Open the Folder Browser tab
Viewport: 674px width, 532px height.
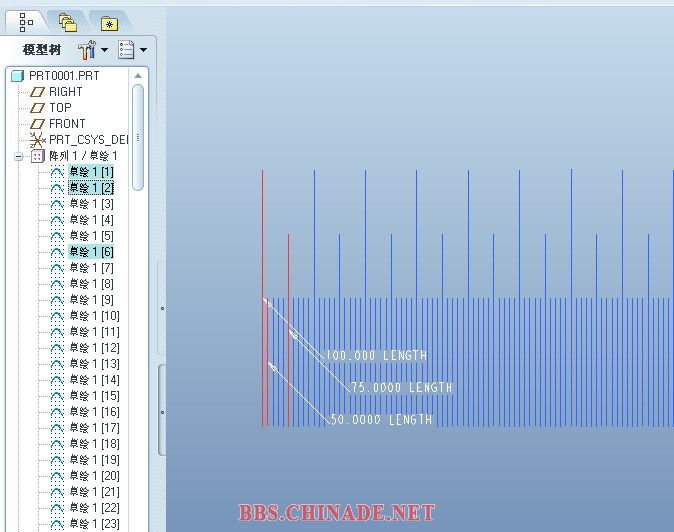pos(67,20)
